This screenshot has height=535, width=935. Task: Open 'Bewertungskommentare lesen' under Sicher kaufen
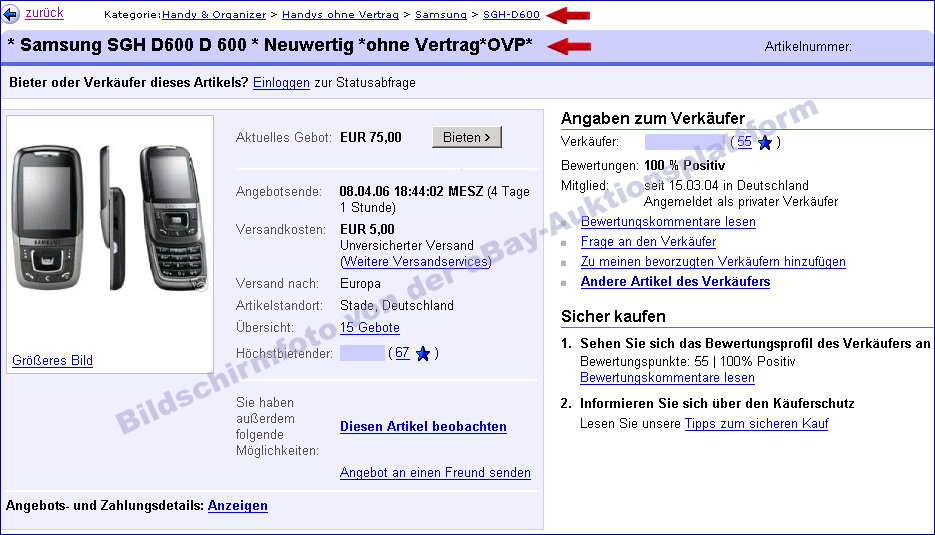coord(667,378)
